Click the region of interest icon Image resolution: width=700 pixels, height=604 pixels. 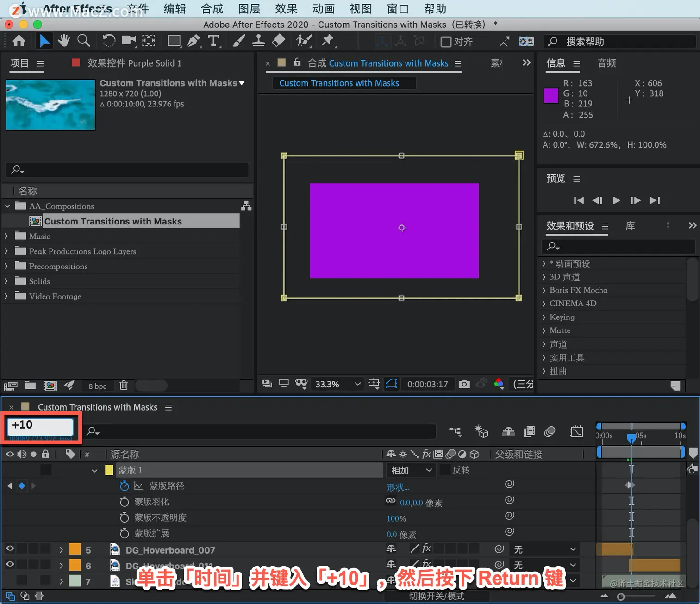click(x=373, y=384)
